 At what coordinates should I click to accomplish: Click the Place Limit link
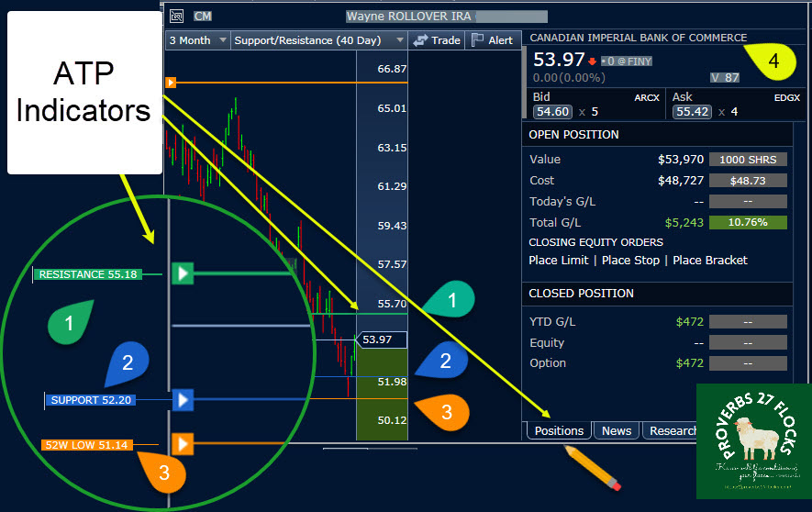point(559,261)
